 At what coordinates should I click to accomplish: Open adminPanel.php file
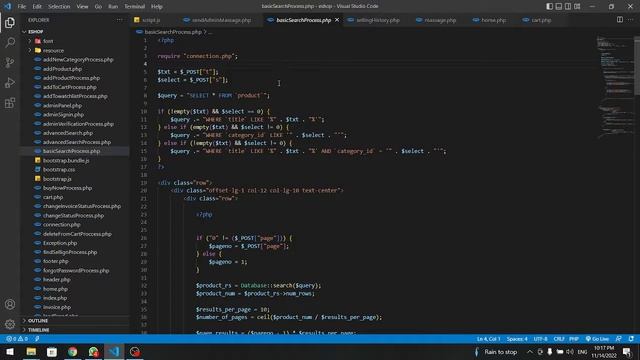[62, 105]
